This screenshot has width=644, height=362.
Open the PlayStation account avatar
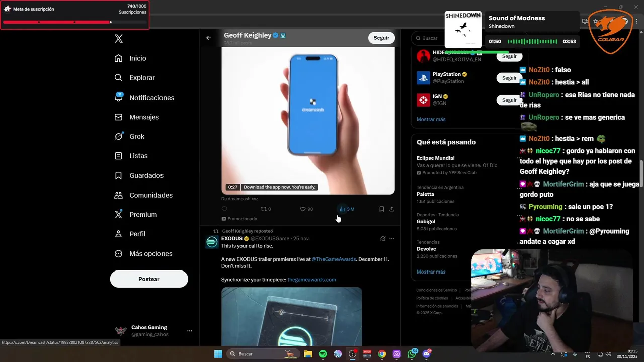423,78
